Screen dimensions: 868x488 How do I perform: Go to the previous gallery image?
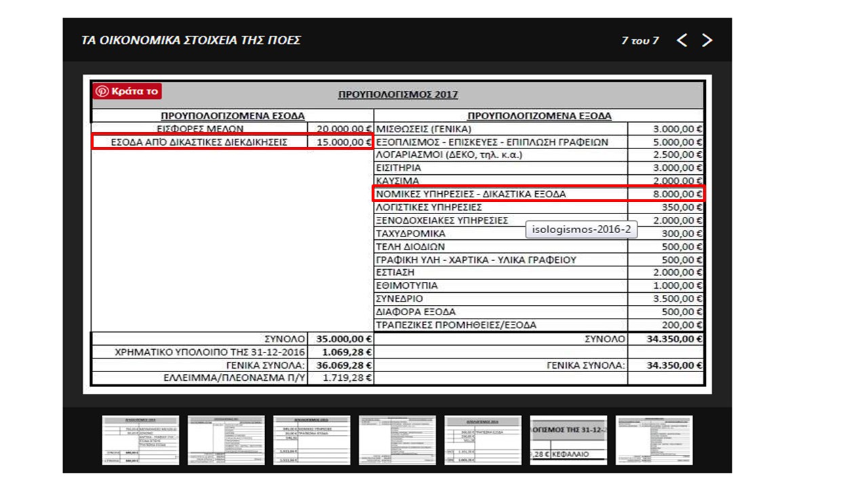682,41
